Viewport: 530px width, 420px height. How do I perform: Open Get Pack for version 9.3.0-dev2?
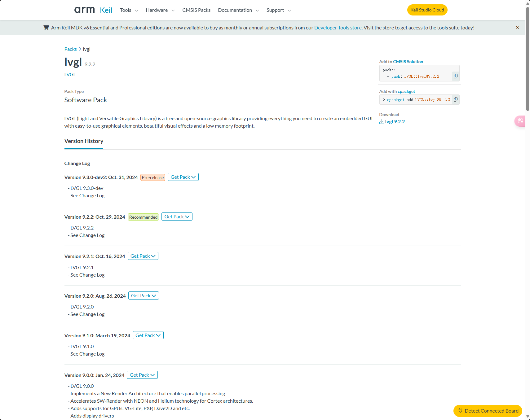click(183, 177)
